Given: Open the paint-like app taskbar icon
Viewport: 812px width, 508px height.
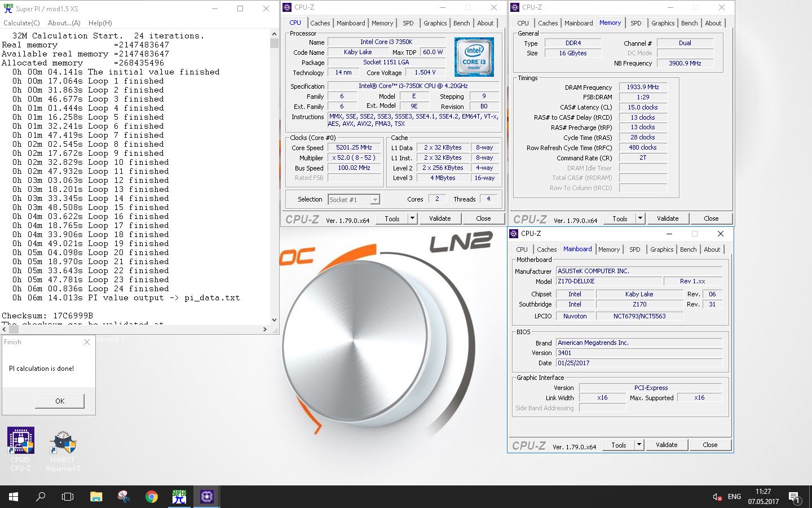Looking at the screenshot, I should (123, 497).
